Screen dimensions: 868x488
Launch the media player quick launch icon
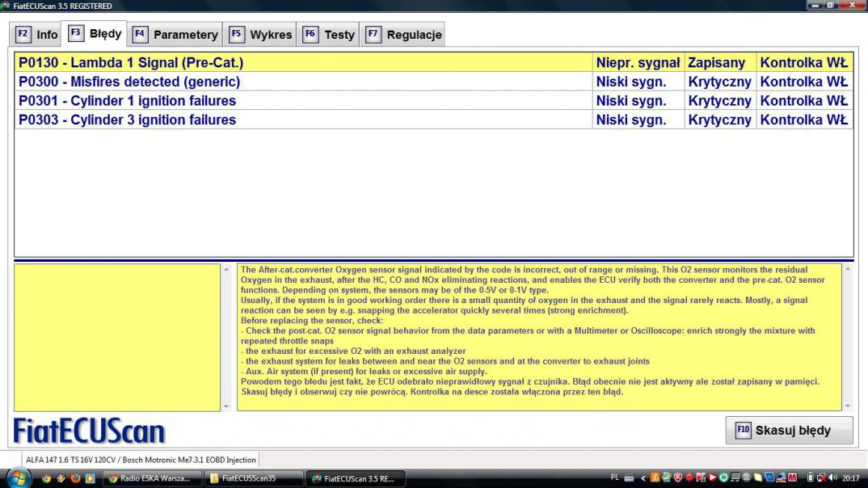[90, 478]
